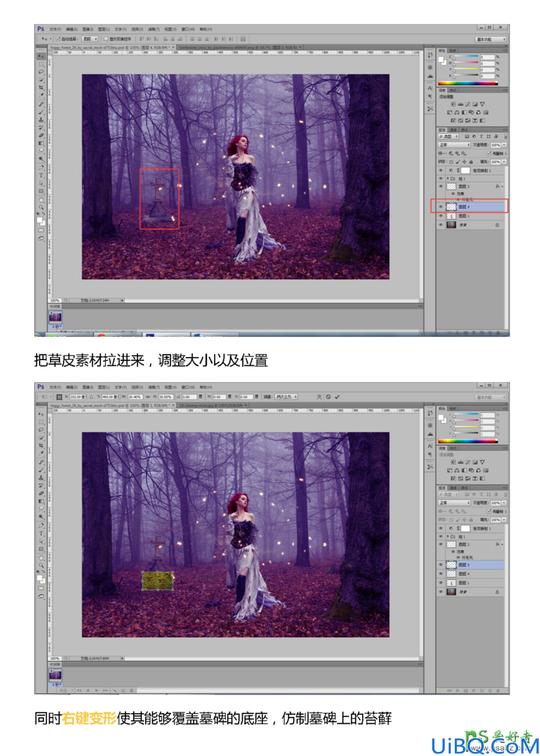
Task: Select the Pen tool in the first screenshot
Action: pyautogui.click(x=41, y=167)
